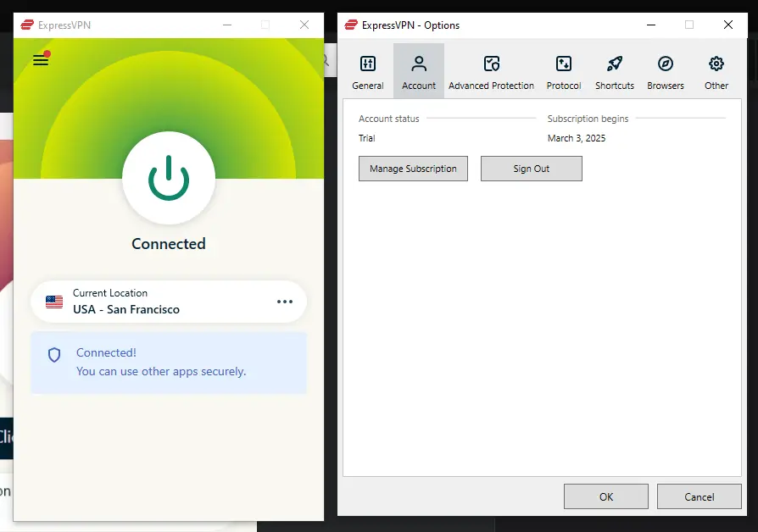Confirm options with OK button
The image size is (758, 532).
[x=606, y=496]
